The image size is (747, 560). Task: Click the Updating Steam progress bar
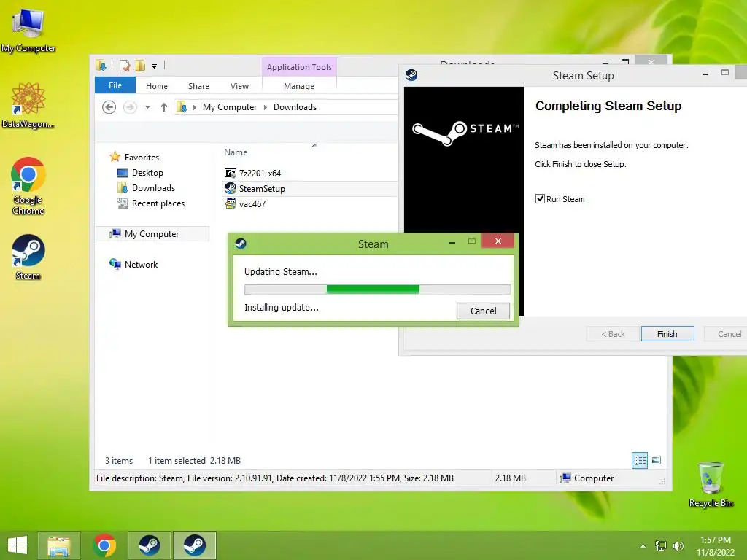click(377, 289)
